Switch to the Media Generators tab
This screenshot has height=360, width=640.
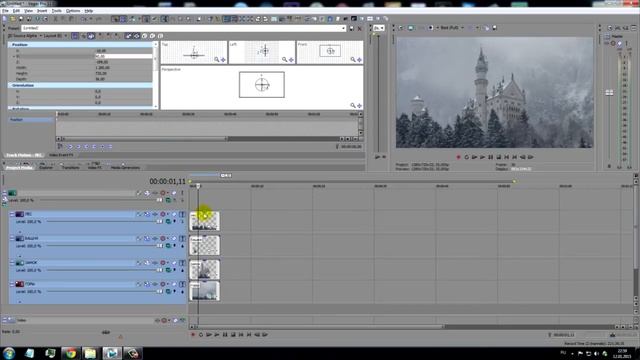(125, 167)
